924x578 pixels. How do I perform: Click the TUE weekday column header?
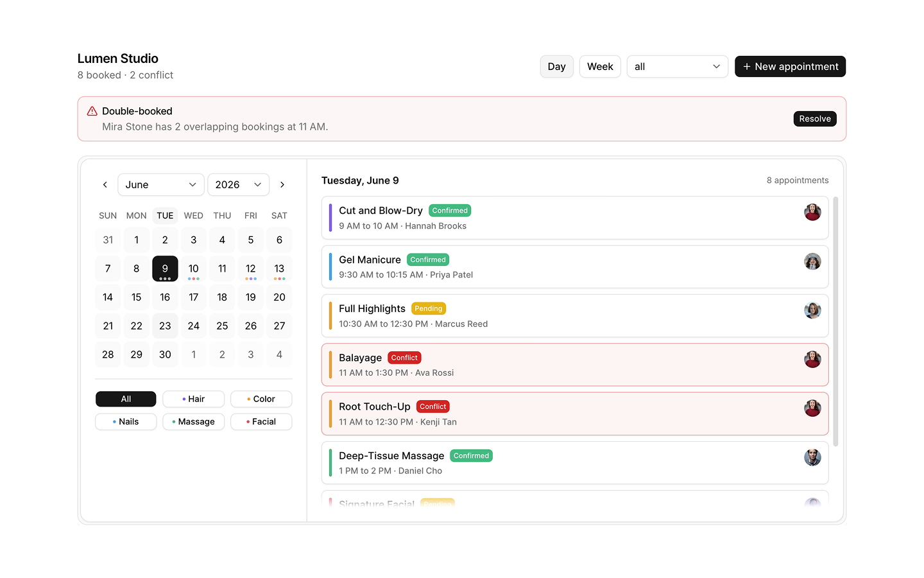click(165, 216)
